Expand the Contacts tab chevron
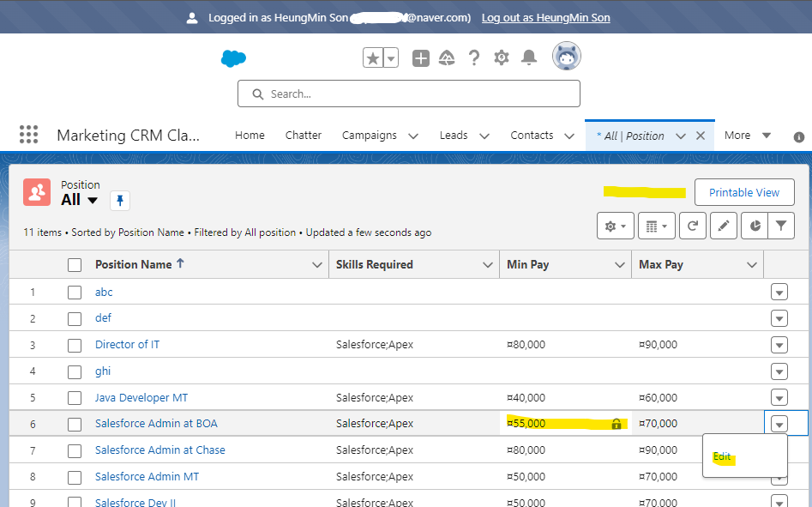 (569, 136)
